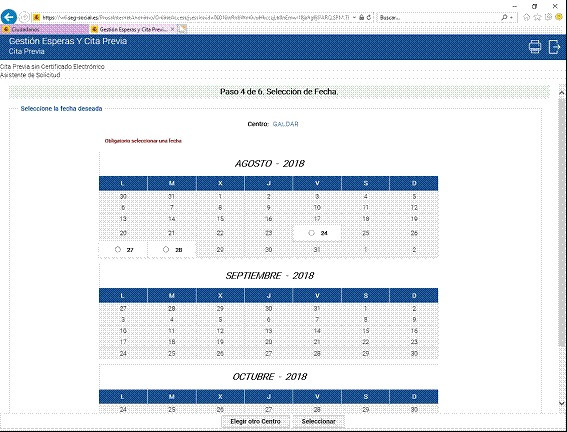Click the magnifier search icon

click(x=504, y=17)
